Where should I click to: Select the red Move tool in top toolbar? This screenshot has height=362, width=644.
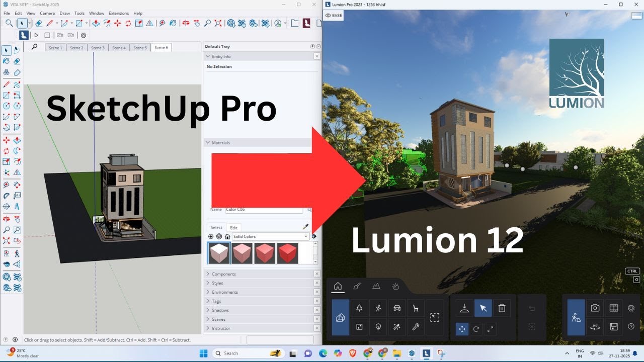(x=117, y=23)
